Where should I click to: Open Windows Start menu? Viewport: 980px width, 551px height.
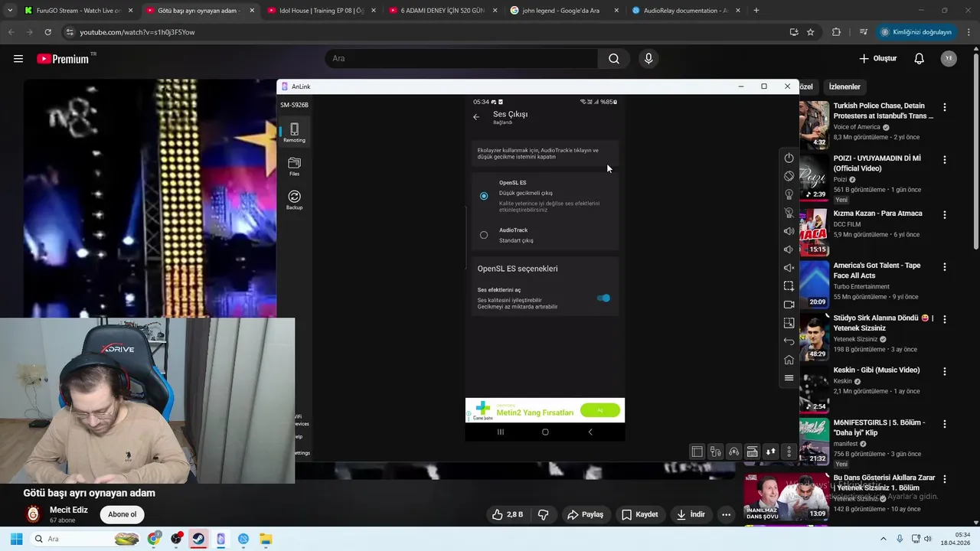[16, 539]
